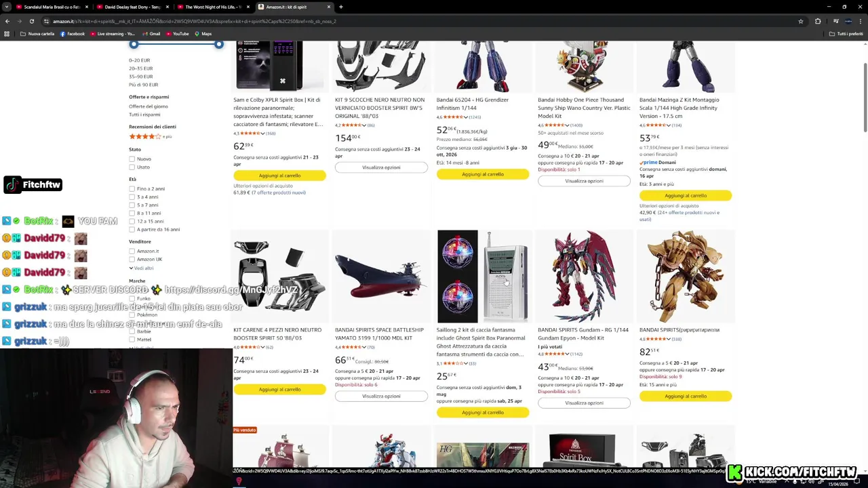
Task: Bookmark this page with the star icon
Action: coord(801,21)
